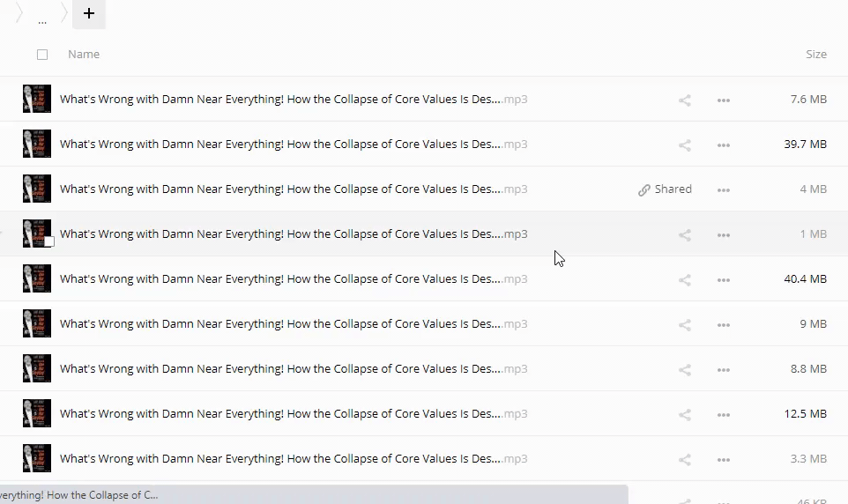Open the album thumbnail of the 39.7 MB file

coord(37,145)
